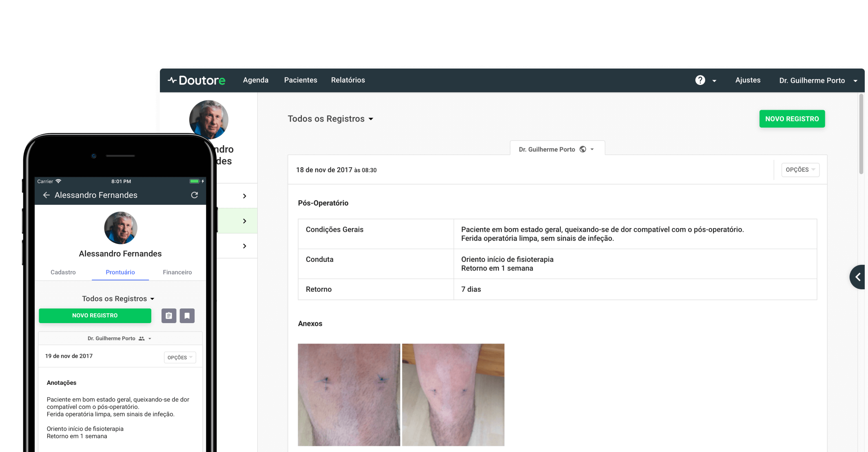Open Ajustes settings
The height and width of the screenshot is (452, 868).
point(748,80)
